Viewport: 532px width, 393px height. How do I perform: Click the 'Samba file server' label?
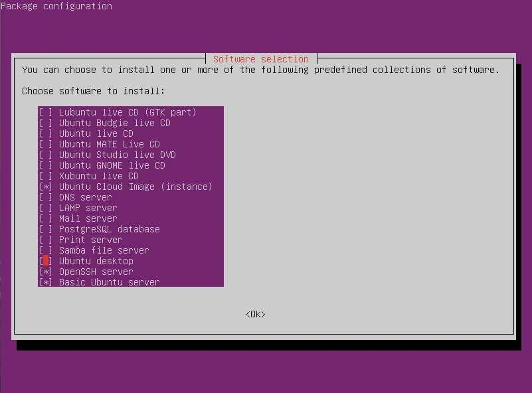104,250
